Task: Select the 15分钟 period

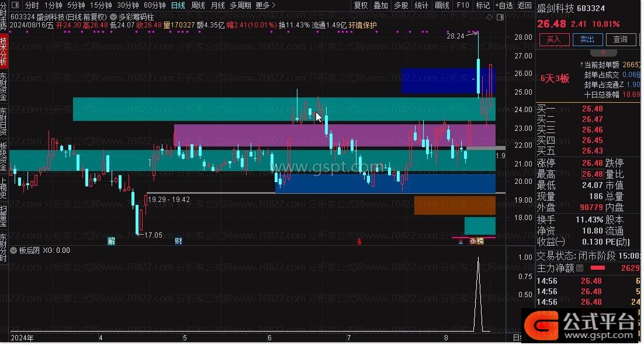Action: pyautogui.click(x=101, y=5)
